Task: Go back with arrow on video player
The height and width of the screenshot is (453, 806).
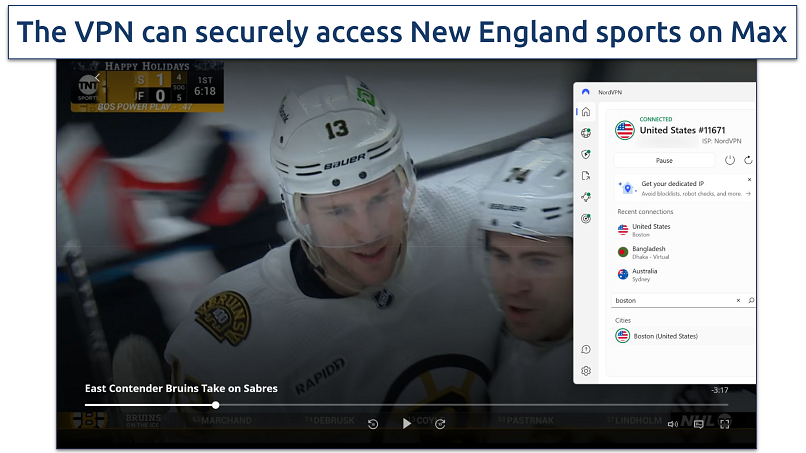Action: (97, 77)
